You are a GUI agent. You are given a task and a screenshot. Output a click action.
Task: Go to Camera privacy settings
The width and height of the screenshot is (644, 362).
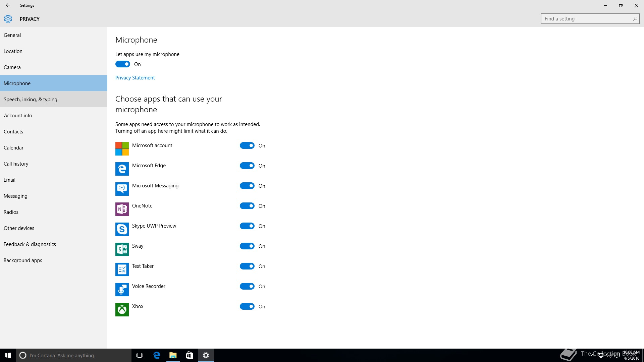point(54,67)
